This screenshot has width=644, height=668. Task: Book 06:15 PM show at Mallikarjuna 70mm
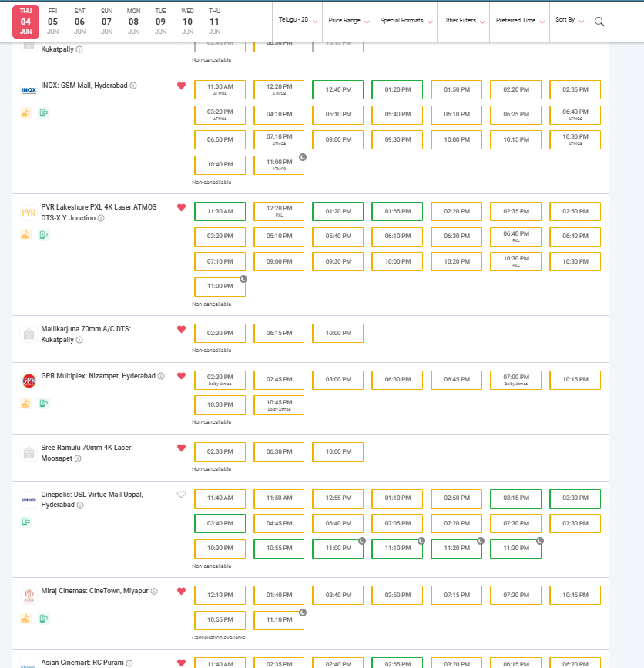279,333
